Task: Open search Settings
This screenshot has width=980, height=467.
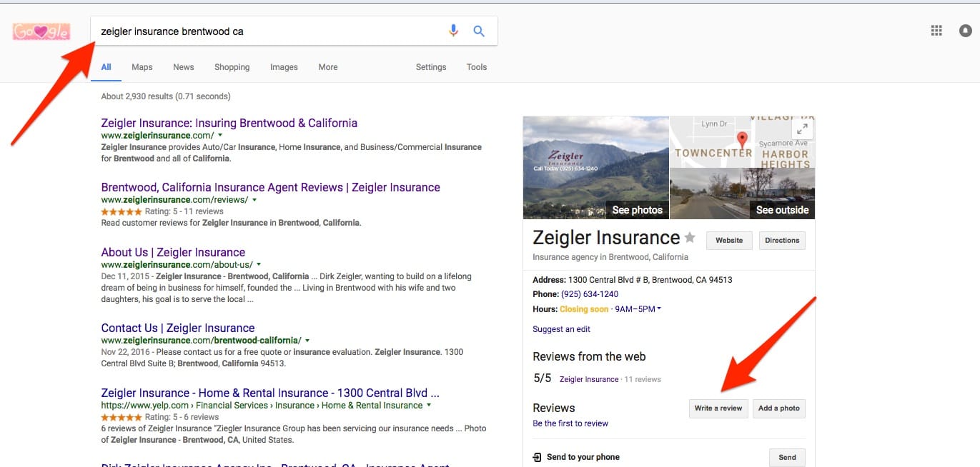Action: tap(431, 67)
